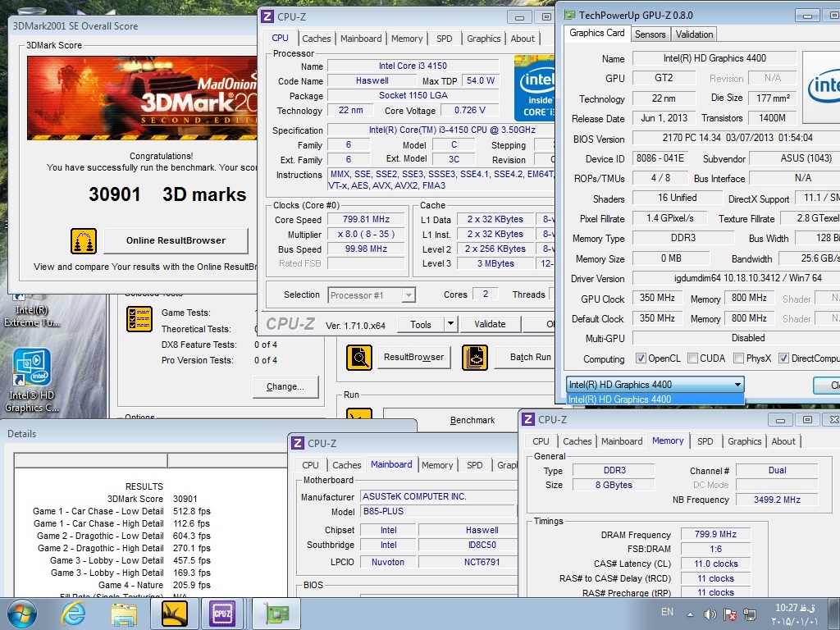Click the ResultBrowser magnifier icon
Image resolution: width=840 pixels, height=630 pixels.
359,358
